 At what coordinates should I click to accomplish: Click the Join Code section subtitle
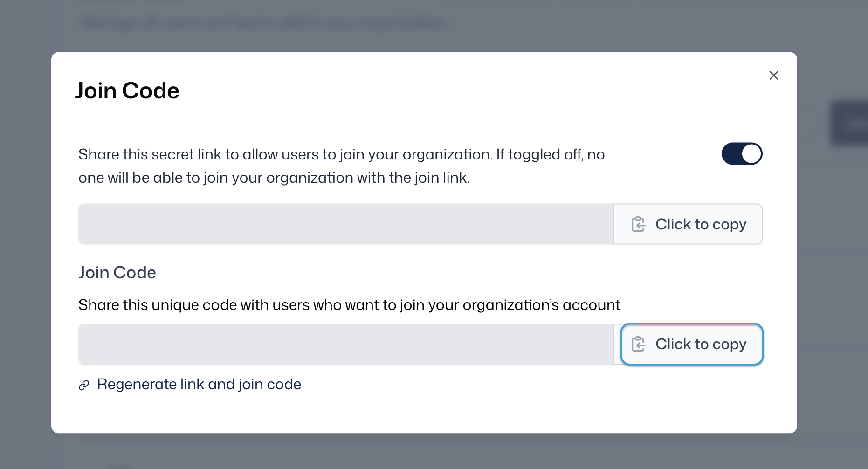pyautogui.click(x=117, y=272)
